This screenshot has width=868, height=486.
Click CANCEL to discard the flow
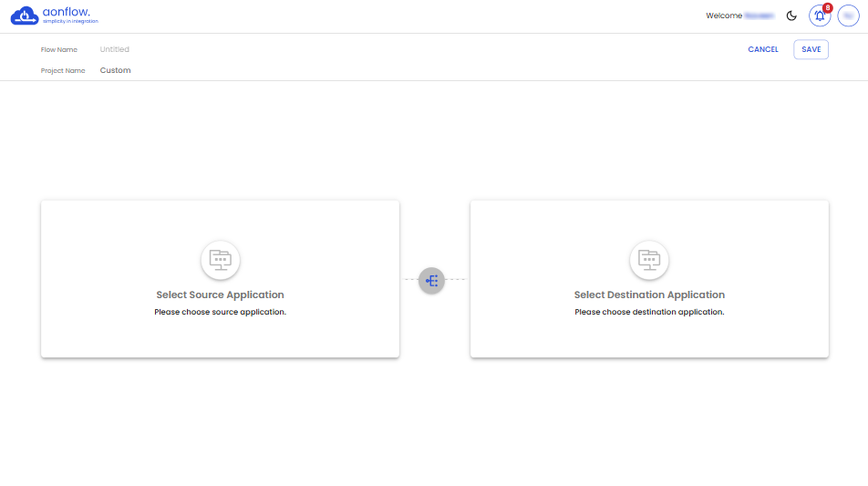coord(762,49)
